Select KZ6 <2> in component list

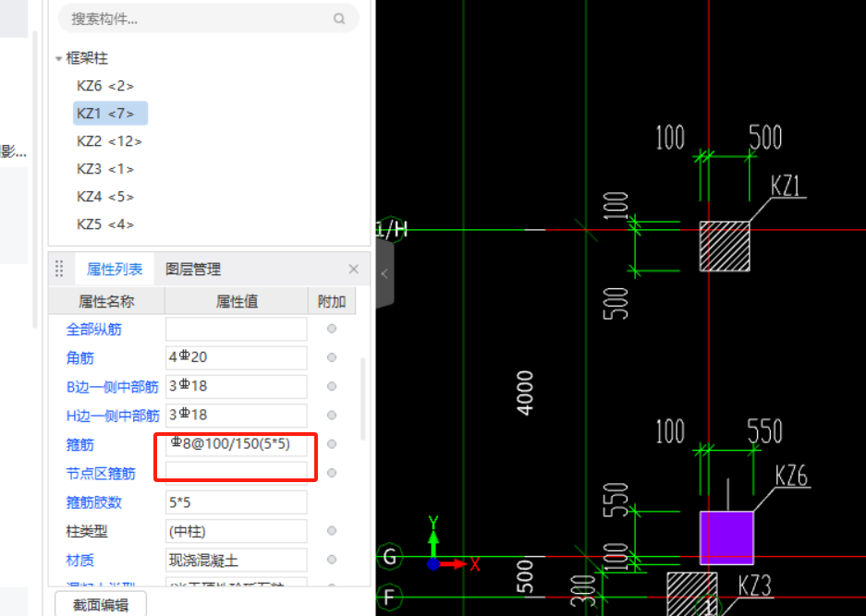[x=105, y=86]
